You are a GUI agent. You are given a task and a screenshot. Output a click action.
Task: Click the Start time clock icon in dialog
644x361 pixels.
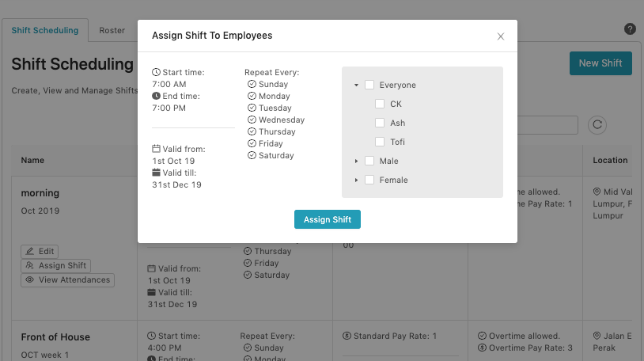[156, 72]
